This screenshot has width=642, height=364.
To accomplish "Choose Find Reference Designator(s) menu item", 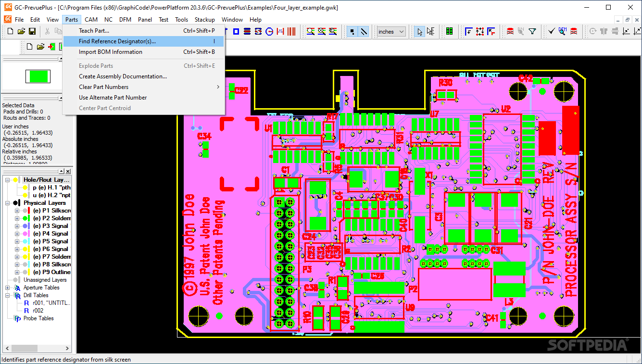I will click(x=144, y=41).
